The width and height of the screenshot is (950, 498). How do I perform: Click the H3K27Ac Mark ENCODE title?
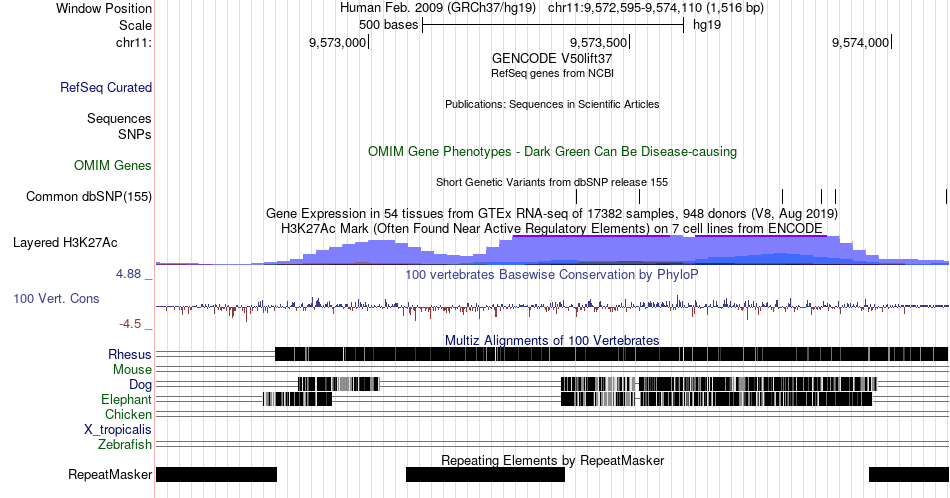pos(552,228)
